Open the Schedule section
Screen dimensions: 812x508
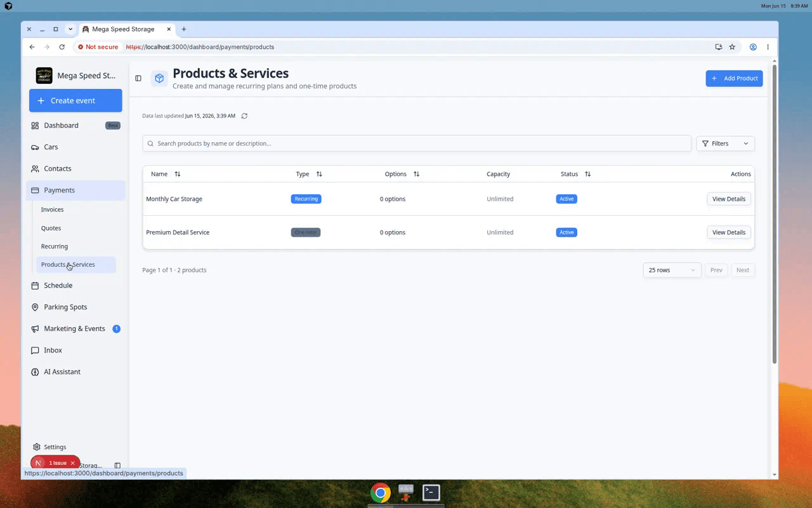pos(75,286)
